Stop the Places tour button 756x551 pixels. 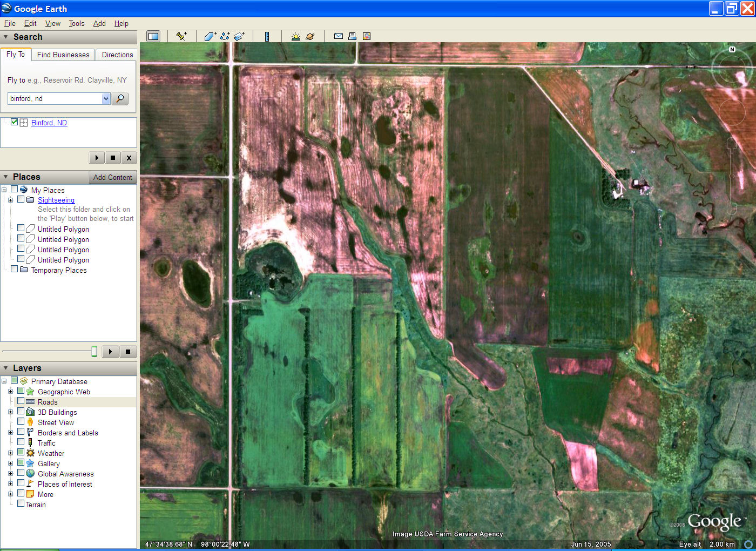tap(128, 352)
